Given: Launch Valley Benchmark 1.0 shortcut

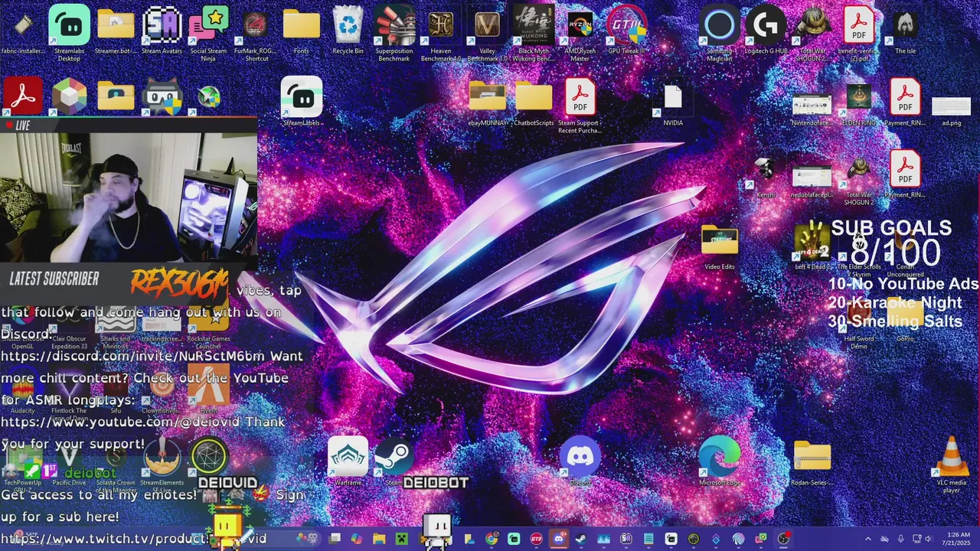Looking at the screenshot, I should pyautogui.click(x=488, y=32).
